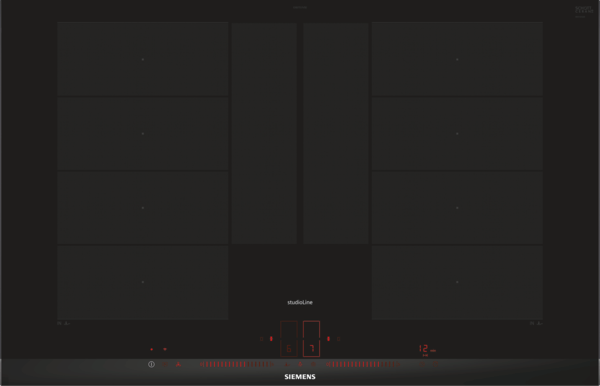Set a power level on the right red slider bar
Viewport: 600px width, 386px height.
point(363,364)
